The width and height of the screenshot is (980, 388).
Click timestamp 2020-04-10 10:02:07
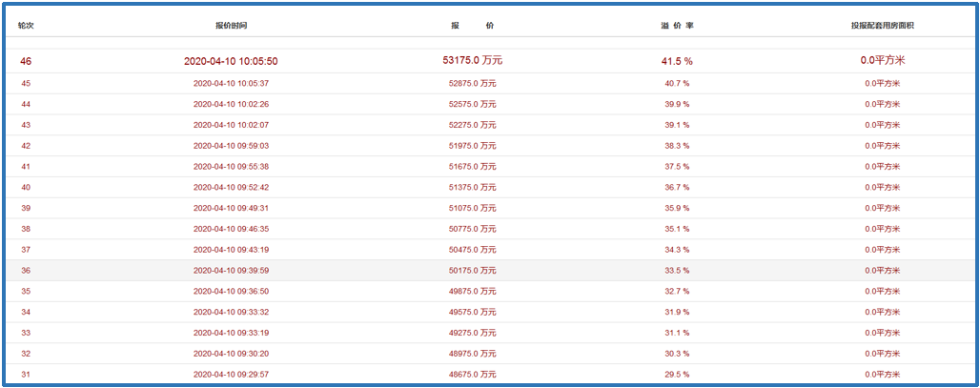[x=231, y=125]
